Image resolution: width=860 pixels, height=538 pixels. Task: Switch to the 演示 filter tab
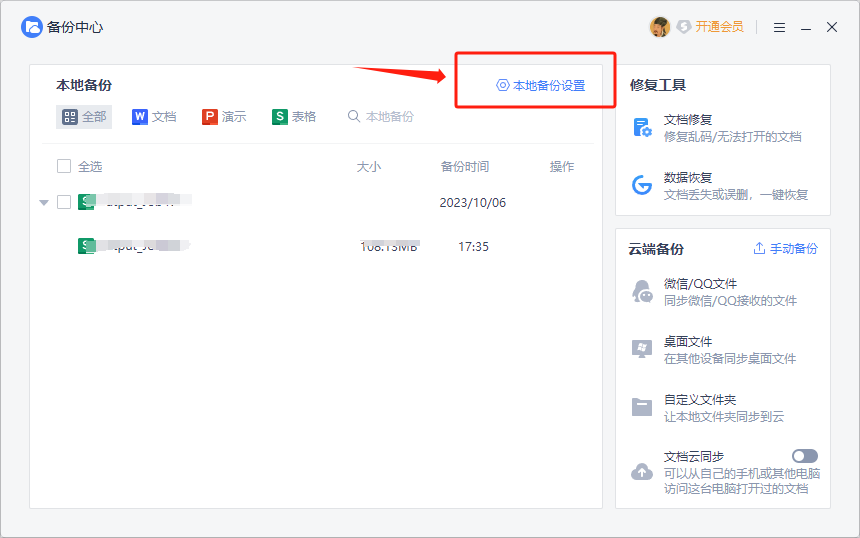point(224,117)
